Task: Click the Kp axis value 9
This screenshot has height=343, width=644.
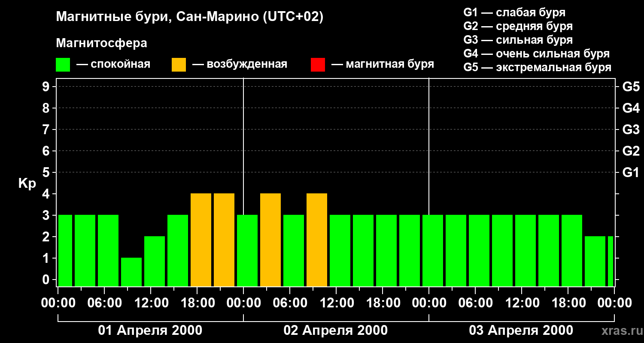Action: [x=47, y=87]
